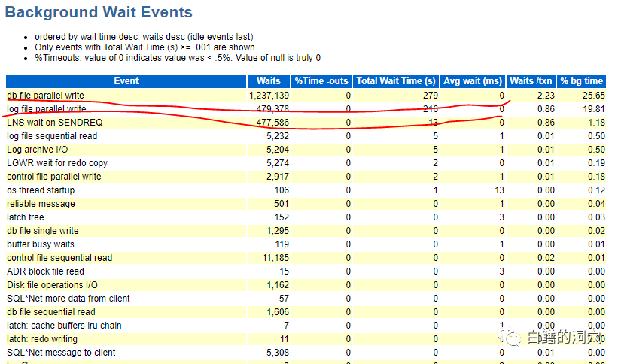Click the WeChat watermark logo icon
This screenshot has height=364, width=621.
click(512, 338)
